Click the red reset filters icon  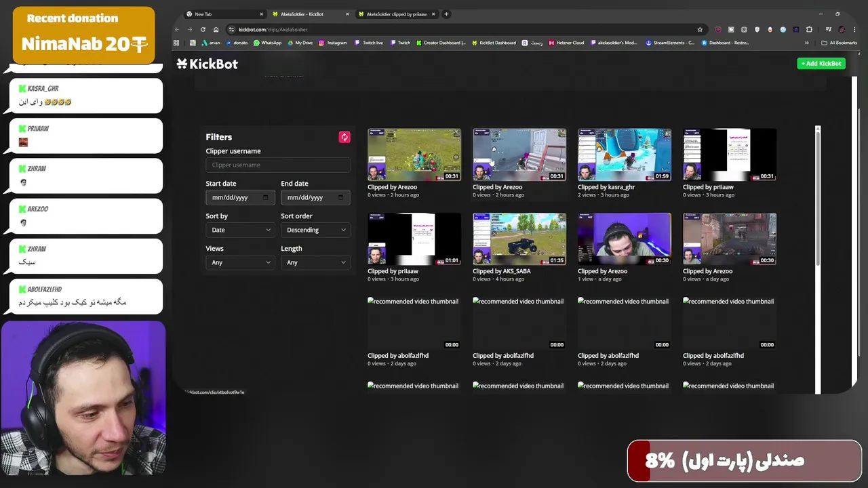(344, 137)
